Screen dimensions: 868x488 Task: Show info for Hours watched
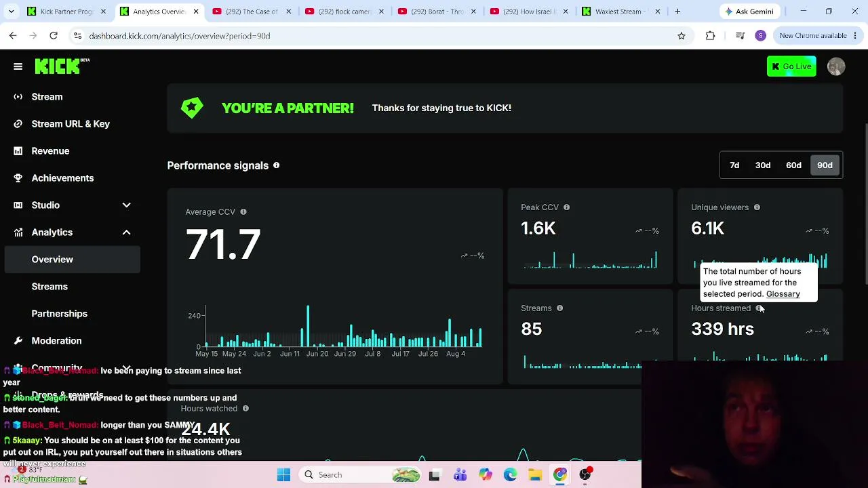245,409
